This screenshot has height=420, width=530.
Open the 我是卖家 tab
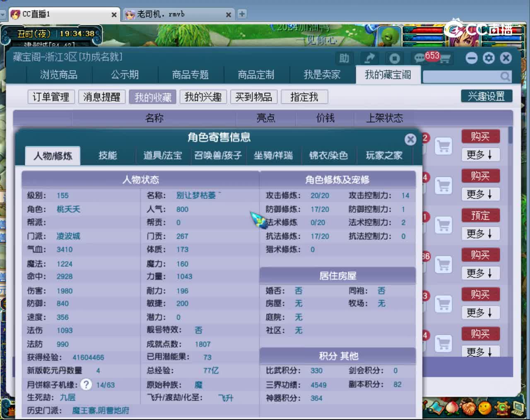coord(322,75)
